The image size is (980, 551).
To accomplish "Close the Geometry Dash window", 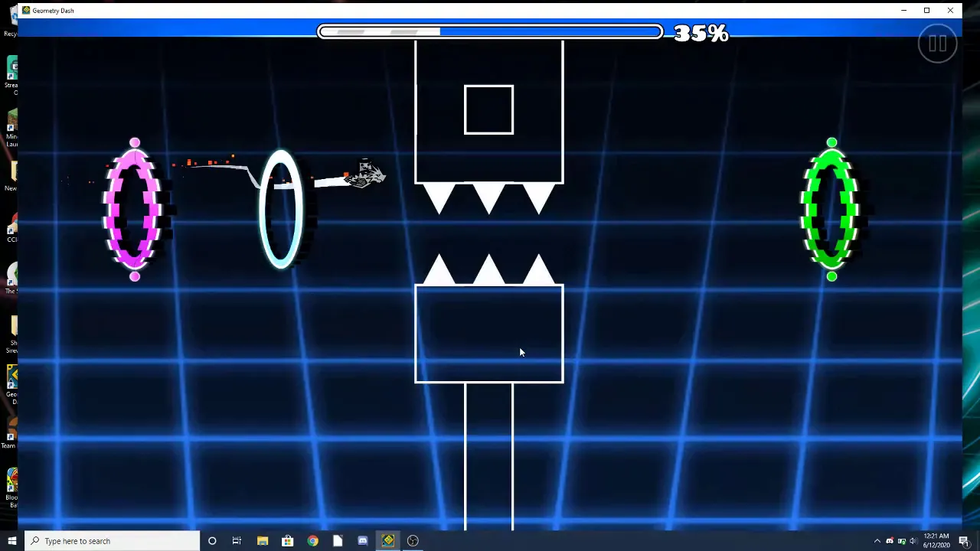I will [x=950, y=10].
